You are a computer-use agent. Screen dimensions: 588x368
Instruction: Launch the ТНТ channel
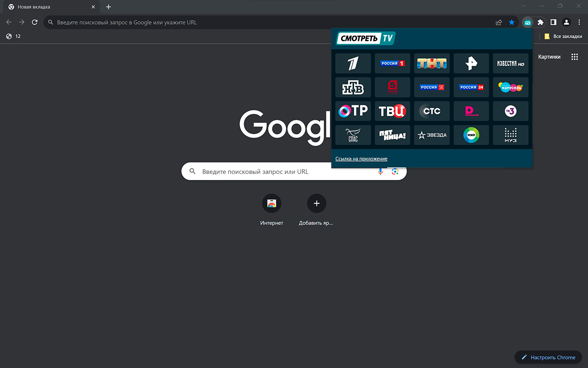[432, 63]
